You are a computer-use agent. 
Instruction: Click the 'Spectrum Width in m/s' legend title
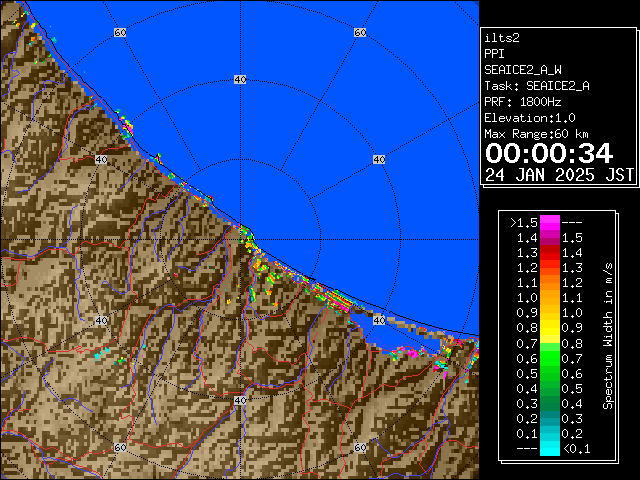pos(608,336)
